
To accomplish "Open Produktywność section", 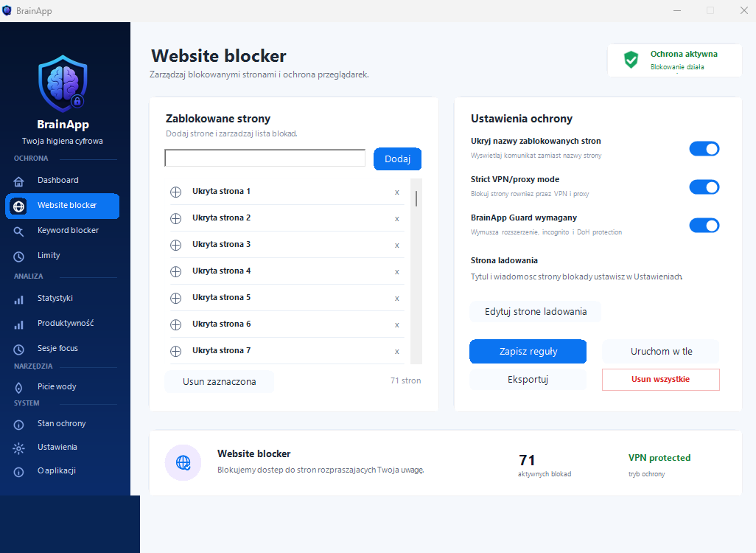I will [x=62, y=324].
